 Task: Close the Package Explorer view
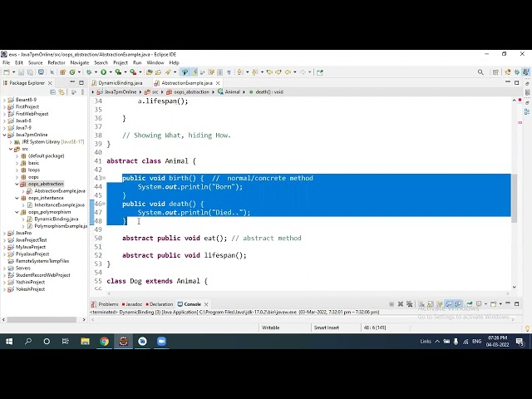coord(50,83)
